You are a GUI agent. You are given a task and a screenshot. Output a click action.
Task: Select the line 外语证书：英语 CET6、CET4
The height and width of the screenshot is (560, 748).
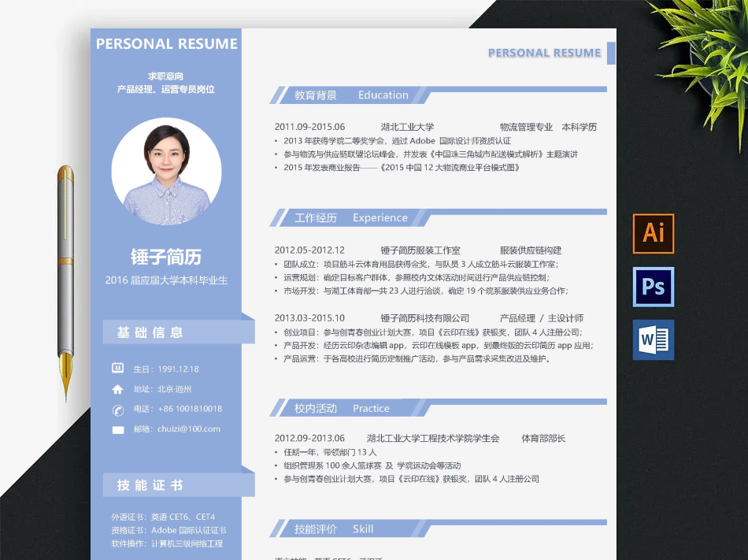point(163,517)
